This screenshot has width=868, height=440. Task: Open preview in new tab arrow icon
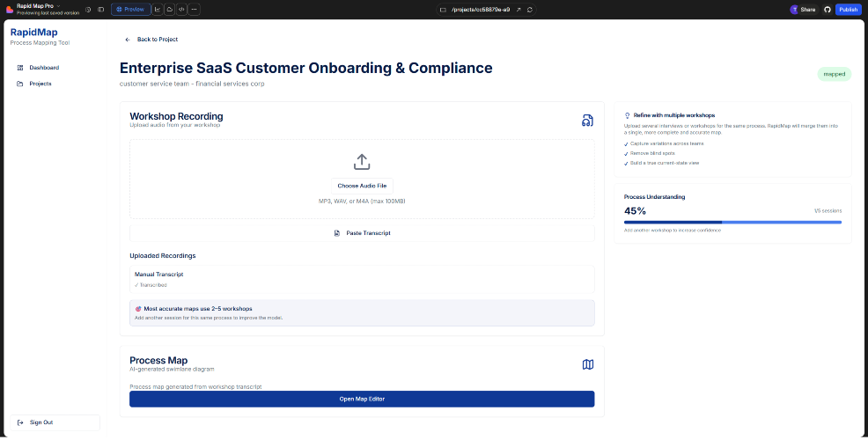click(x=519, y=10)
